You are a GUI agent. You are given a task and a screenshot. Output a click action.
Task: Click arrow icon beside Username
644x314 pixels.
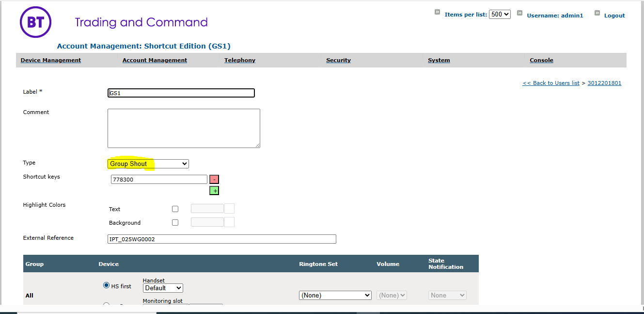coord(519,13)
